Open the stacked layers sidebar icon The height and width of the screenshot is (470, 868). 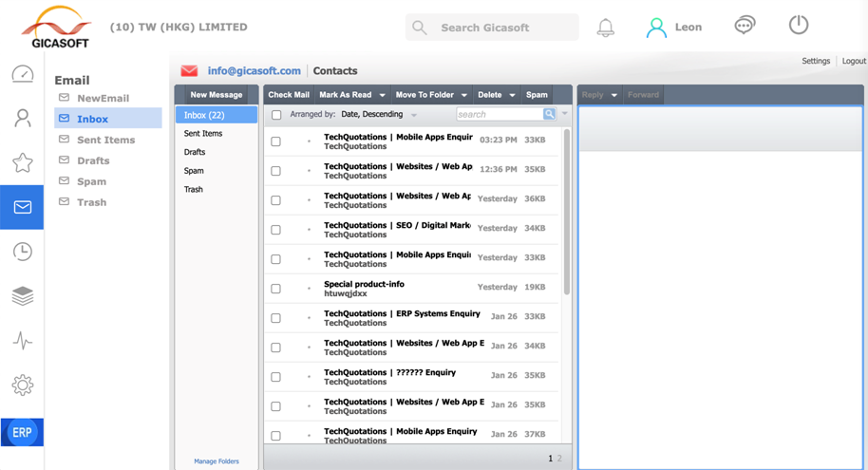point(22,296)
